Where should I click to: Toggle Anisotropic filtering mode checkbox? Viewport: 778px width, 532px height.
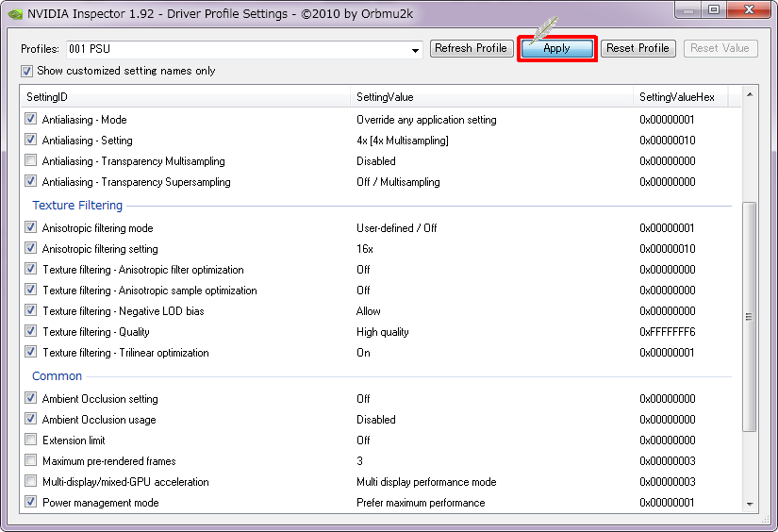coord(31,227)
